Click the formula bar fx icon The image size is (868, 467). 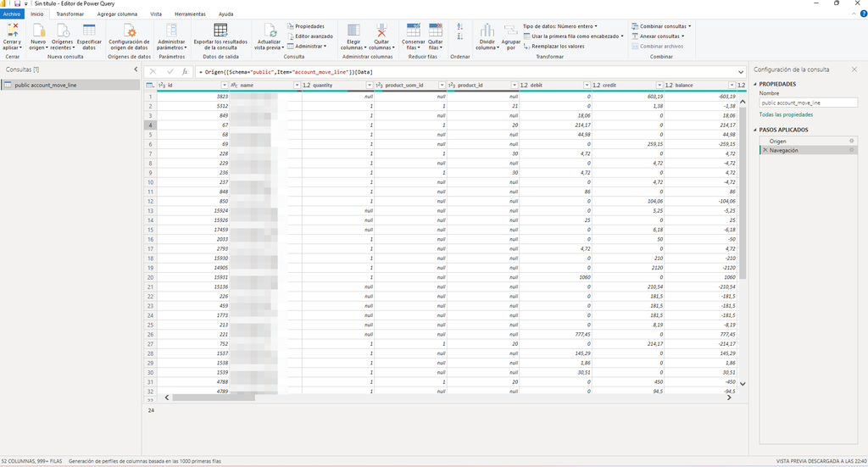click(x=185, y=72)
